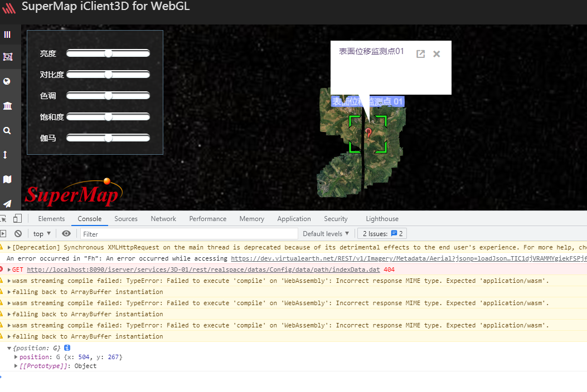Open the magnifier search tool in the sidebar
This screenshot has height=392, width=587.
pos(7,130)
